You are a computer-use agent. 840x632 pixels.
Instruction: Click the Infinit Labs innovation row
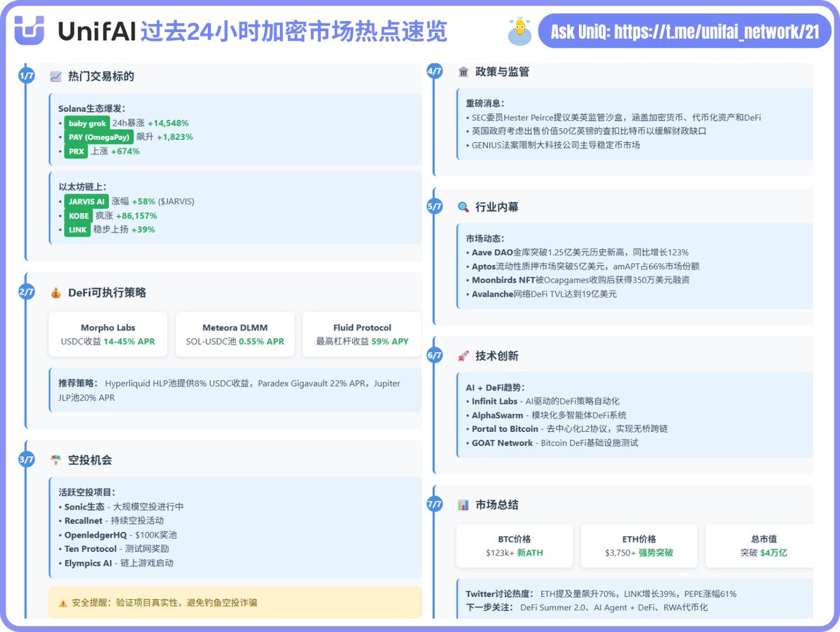[542, 401]
